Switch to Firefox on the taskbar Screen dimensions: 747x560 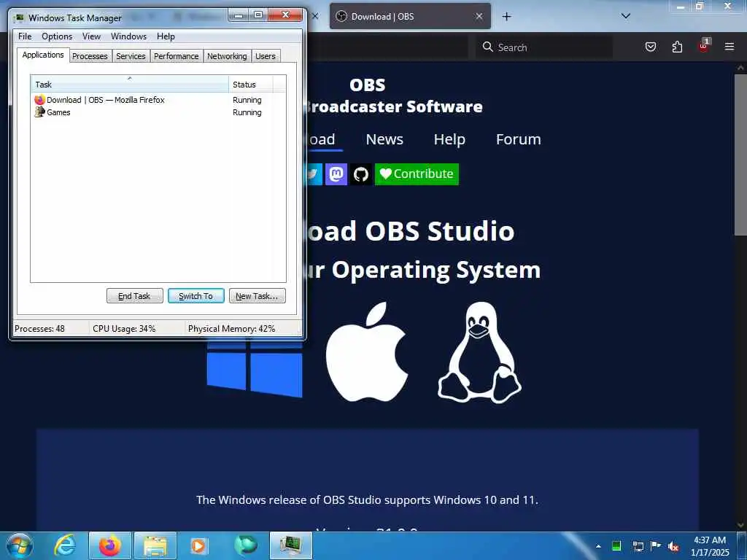109,545
